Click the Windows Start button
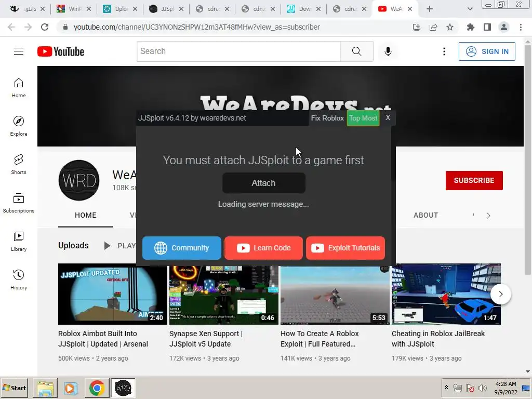The height and width of the screenshot is (399, 532). [15, 388]
